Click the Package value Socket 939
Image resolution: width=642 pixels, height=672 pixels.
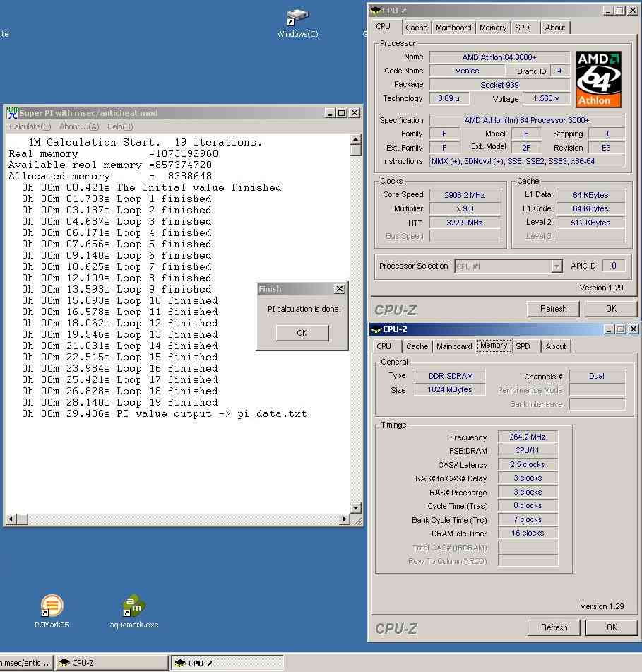coord(499,85)
